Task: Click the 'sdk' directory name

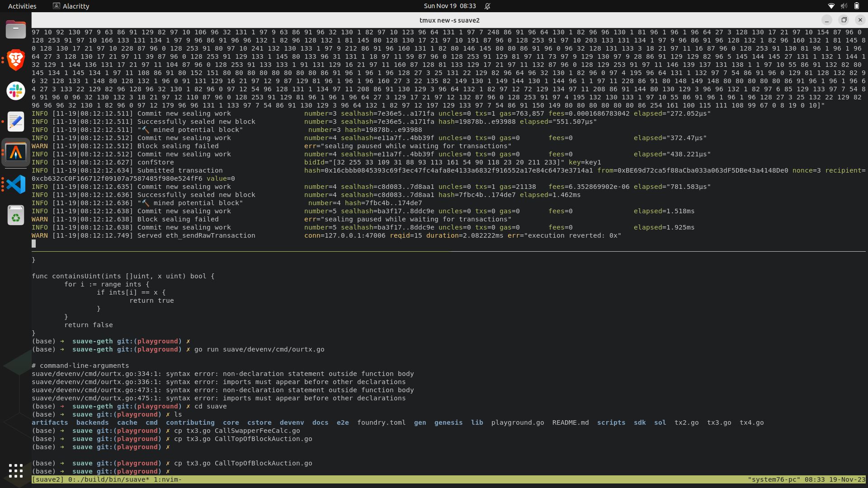Action: pos(640,422)
